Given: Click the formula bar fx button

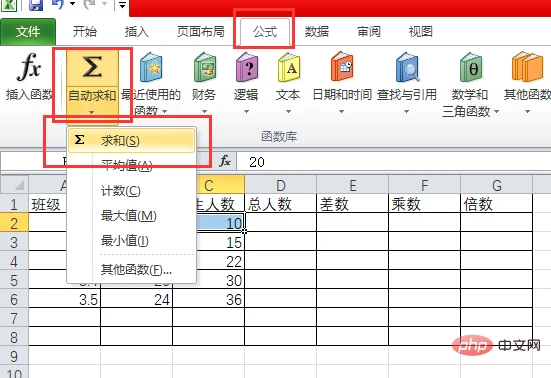Looking at the screenshot, I should [225, 161].
